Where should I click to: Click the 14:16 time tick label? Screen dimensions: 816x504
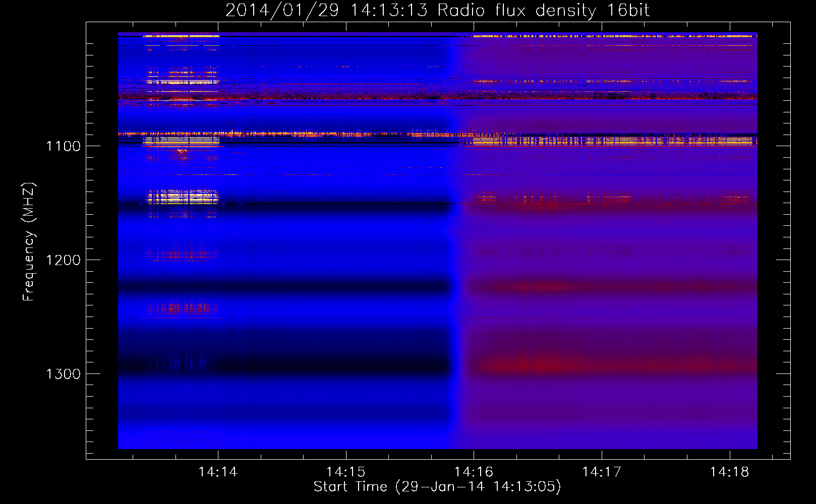474,472
